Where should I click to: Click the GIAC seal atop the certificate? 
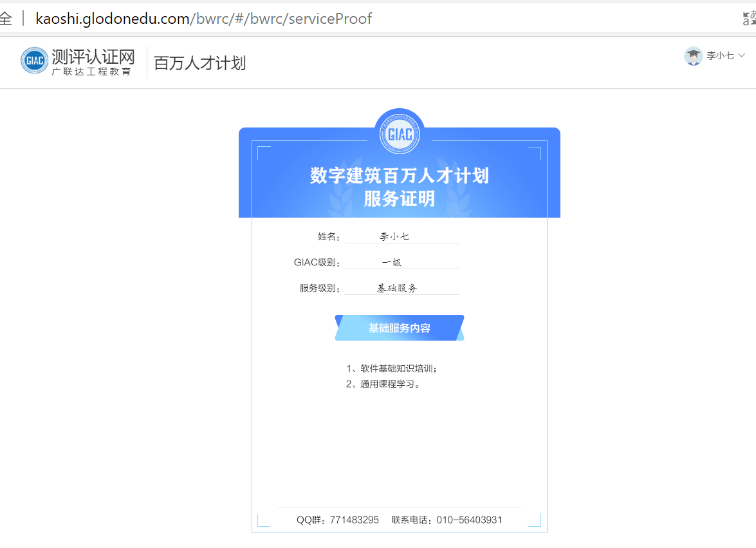[x=400, y=134]
